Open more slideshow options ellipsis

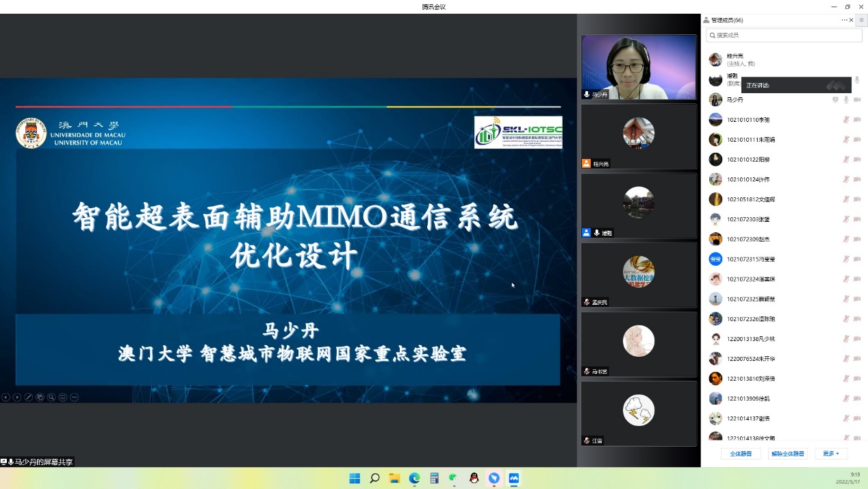click(74, 397)
